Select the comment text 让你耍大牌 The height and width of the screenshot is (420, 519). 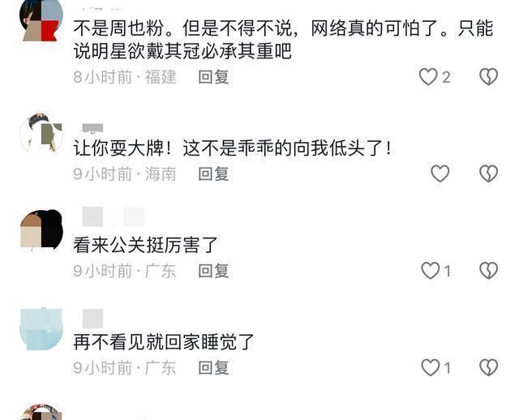[x=118, y=148]
